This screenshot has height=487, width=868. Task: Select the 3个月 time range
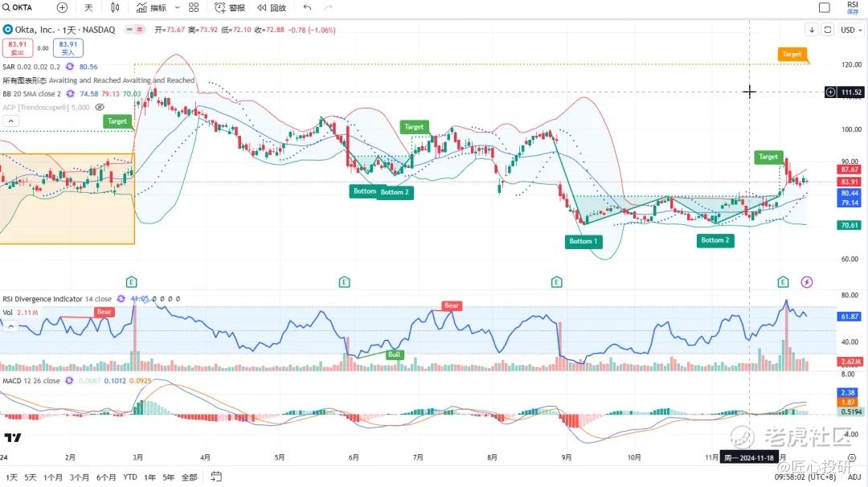[x=79, y=477]
